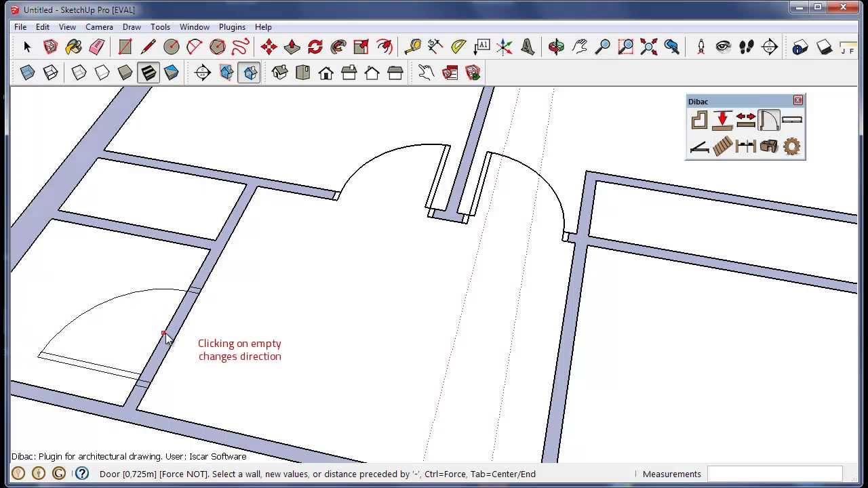This screenshot has width=868, height=488.
Task: Open Dibac settings gear
Action: 791,146
